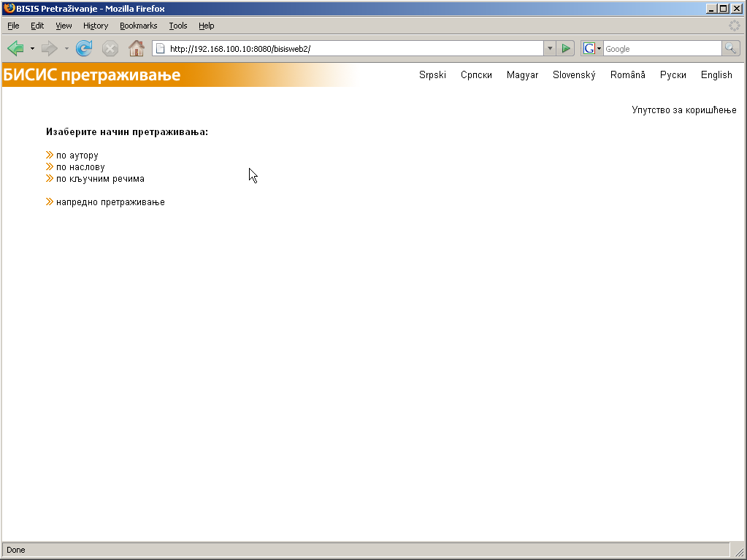Screen dimensions: 747x560
Task: Click inside the Google search box
Action: [x=662, y=49]
